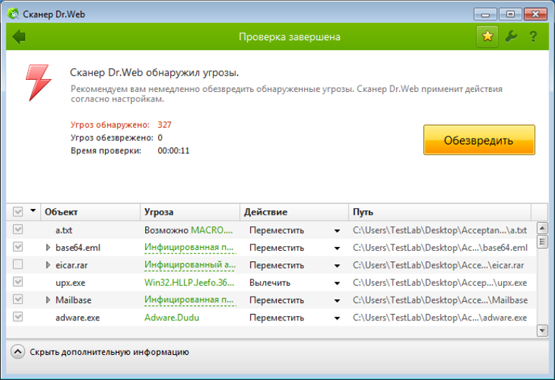Viewport: 555px width, 380px height.
Task: Sort by the Угроза column header
Action: click(190, 212)
